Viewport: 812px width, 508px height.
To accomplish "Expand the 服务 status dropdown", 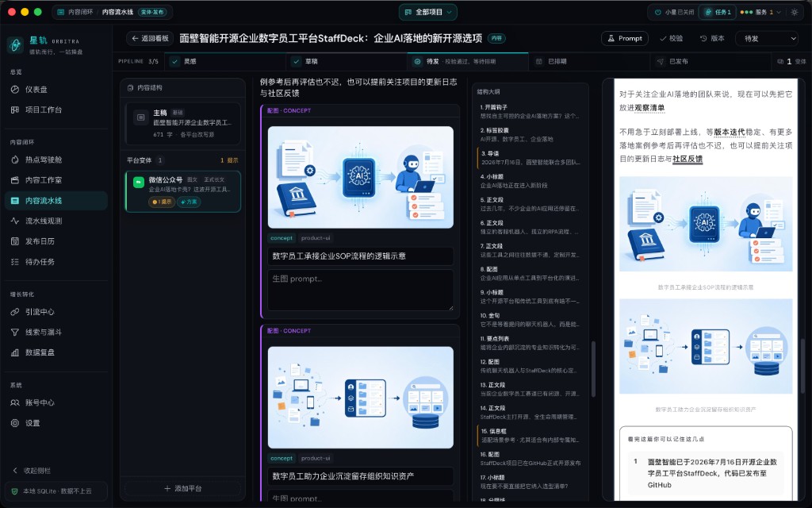I will click(760, 12).
